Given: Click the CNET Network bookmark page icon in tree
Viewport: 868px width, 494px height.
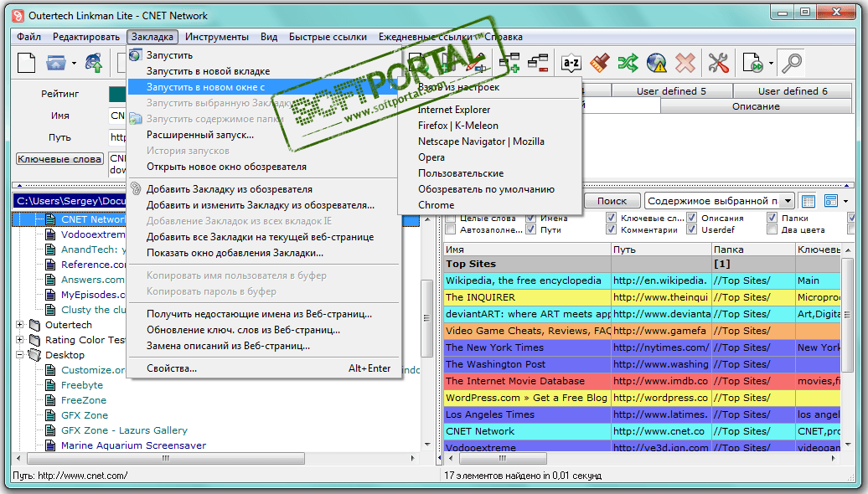Looking at the screenshot, I should click(x=49, y=219).
